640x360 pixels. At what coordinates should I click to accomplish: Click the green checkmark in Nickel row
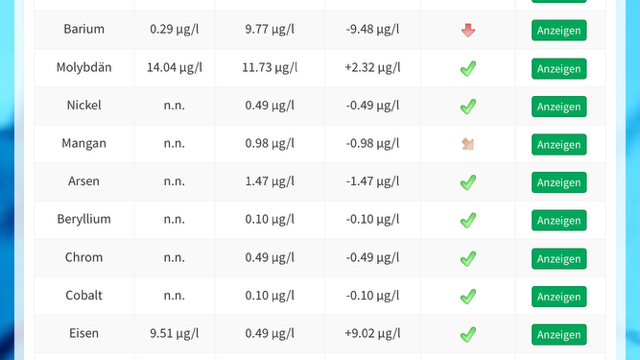(x=468, y=107)
